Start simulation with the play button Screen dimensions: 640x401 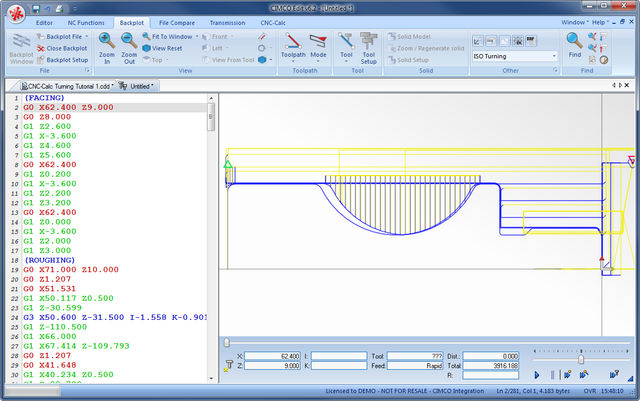pos(537,374)
